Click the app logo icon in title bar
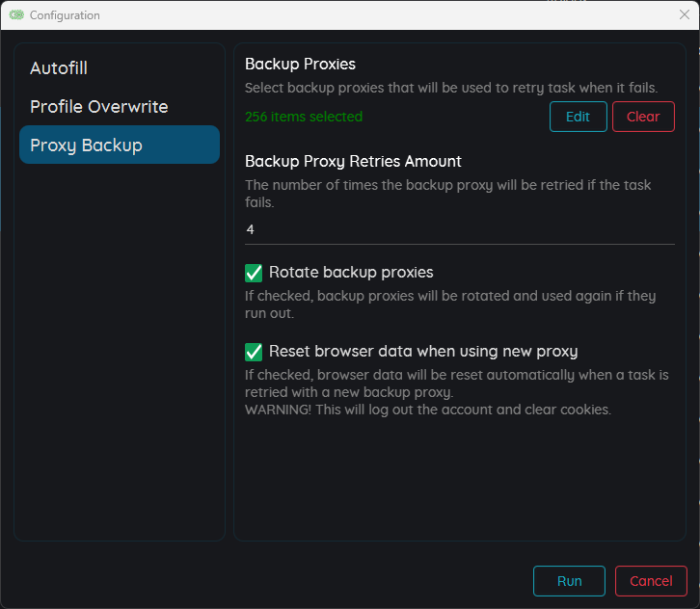 [x=16, y=14]
